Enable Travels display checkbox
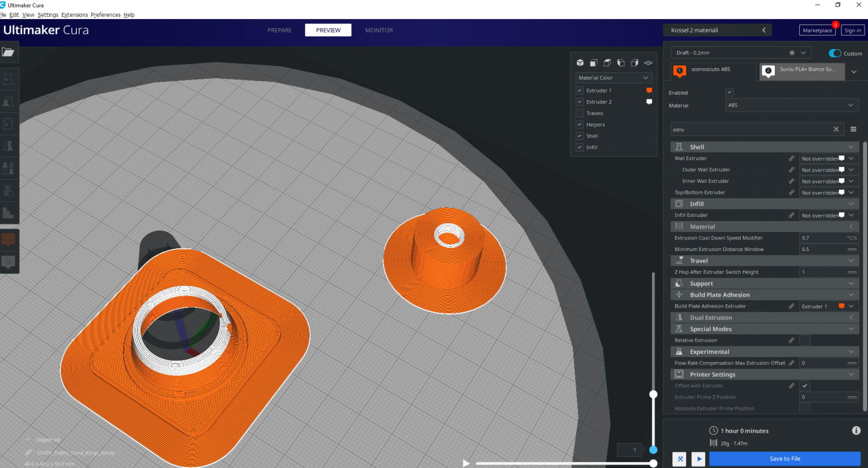Screen dimensions: 868x468 point(579,113)
